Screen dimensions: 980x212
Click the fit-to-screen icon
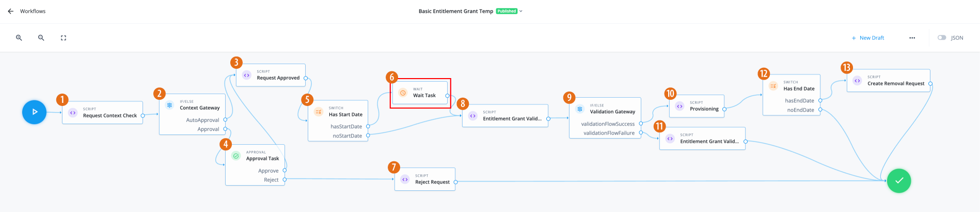click(x=64, y=38)
